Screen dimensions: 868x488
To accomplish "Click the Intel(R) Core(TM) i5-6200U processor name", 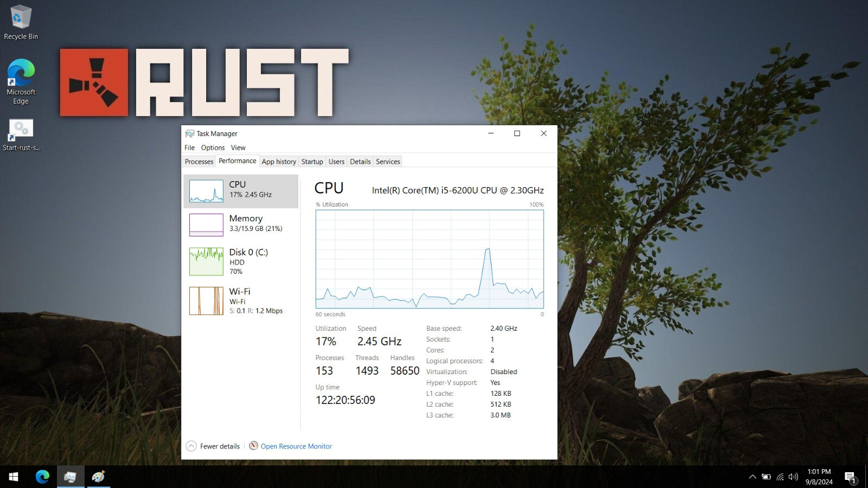I will pos(457,190).
